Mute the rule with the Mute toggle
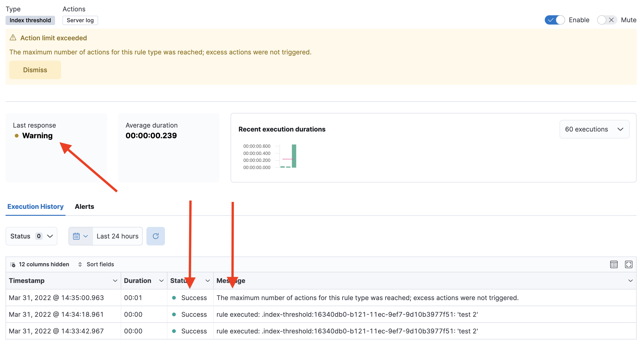The height and width of the screenshot is (345, 644). pos(607,20)
